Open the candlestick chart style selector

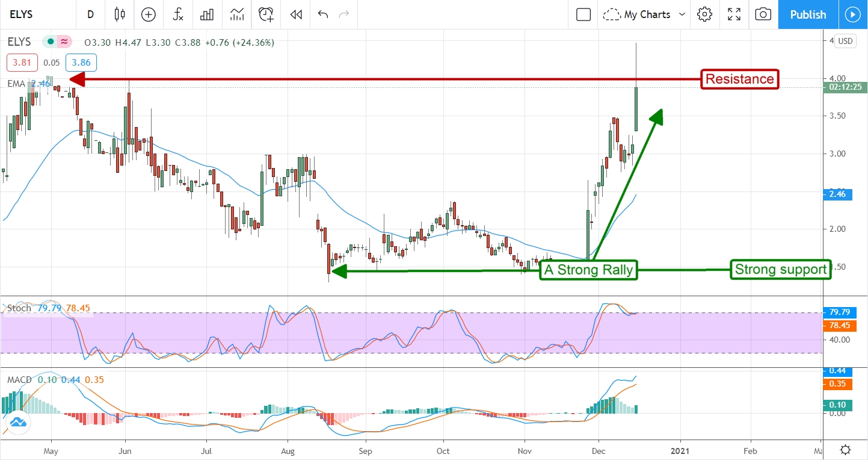(x=119, y=14)
